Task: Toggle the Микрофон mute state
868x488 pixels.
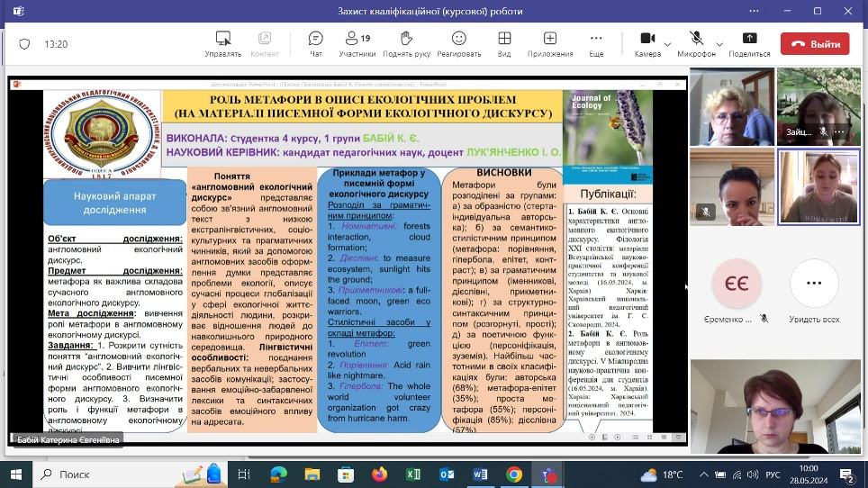Action: [x=696, y=44]
